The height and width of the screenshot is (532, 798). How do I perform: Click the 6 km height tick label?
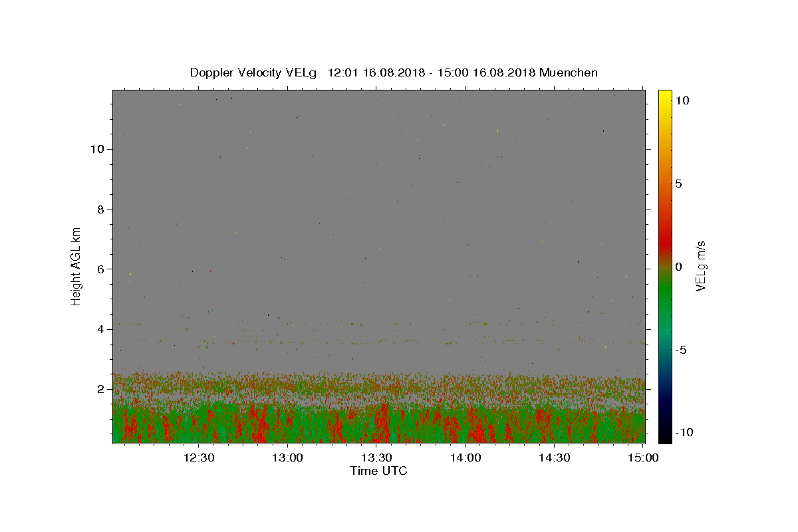click(101, 269)
